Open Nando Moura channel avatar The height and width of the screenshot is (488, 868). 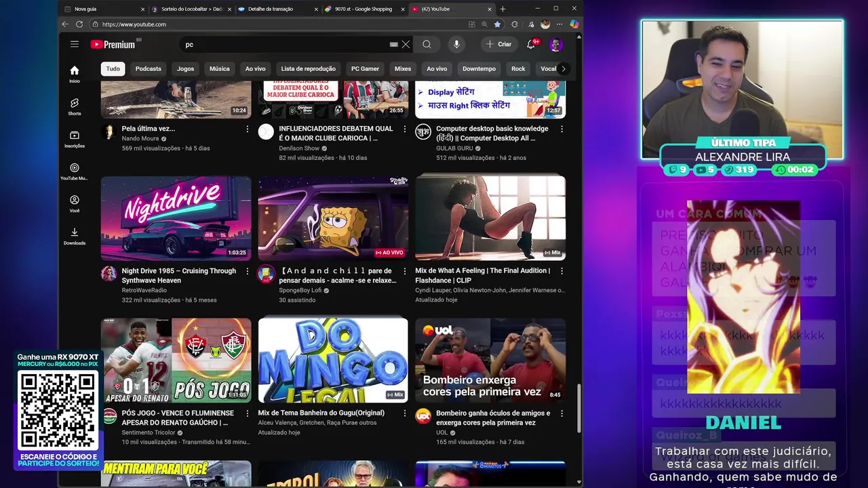tap(108, 131)
